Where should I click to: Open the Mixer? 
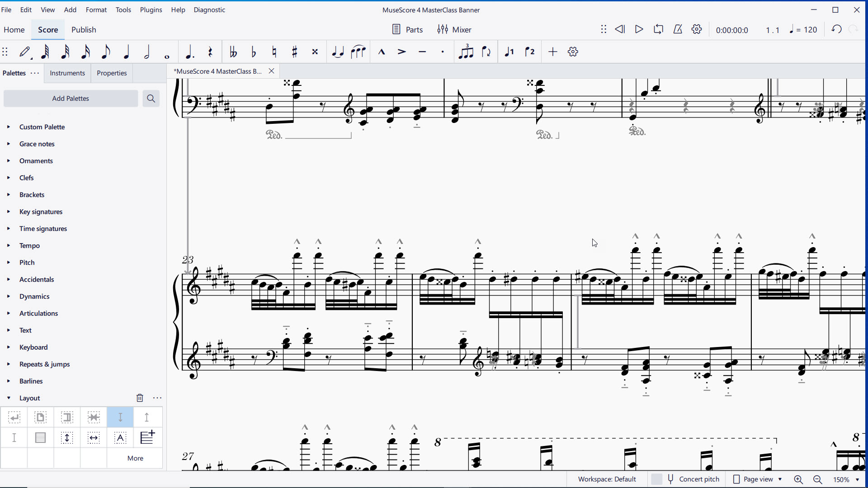click(454, 29)
